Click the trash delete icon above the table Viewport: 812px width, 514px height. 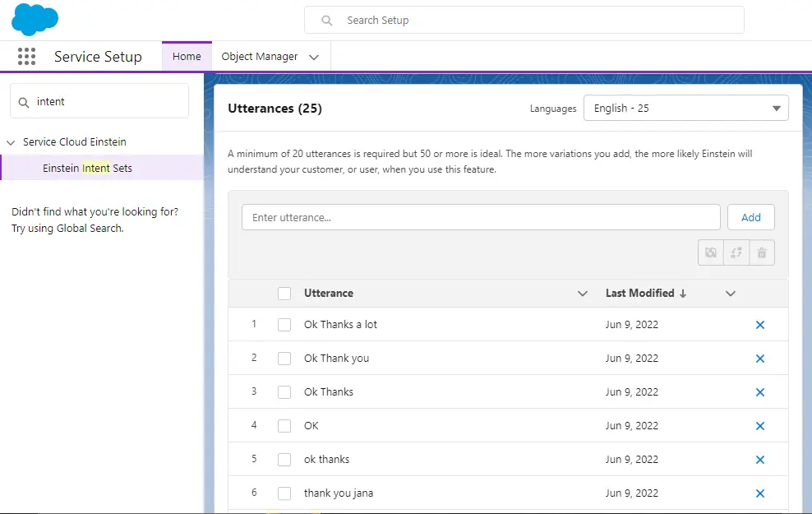pos(762,252)
